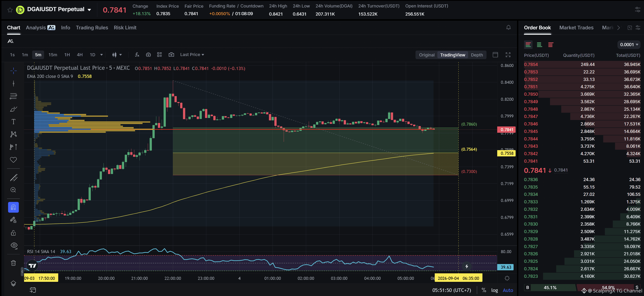Take a chart snapshot with camera icon
This screenshot has height=296, width=644.
pos(171,55)
